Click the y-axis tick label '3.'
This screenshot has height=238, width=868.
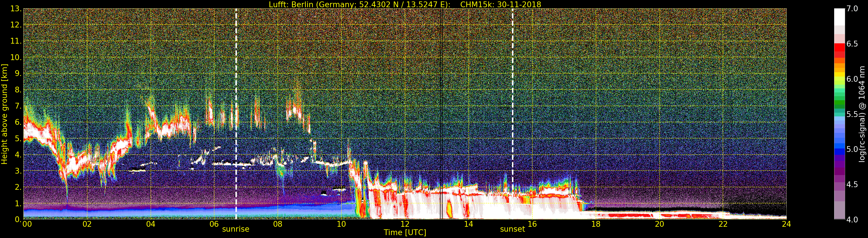pos(19,171)
